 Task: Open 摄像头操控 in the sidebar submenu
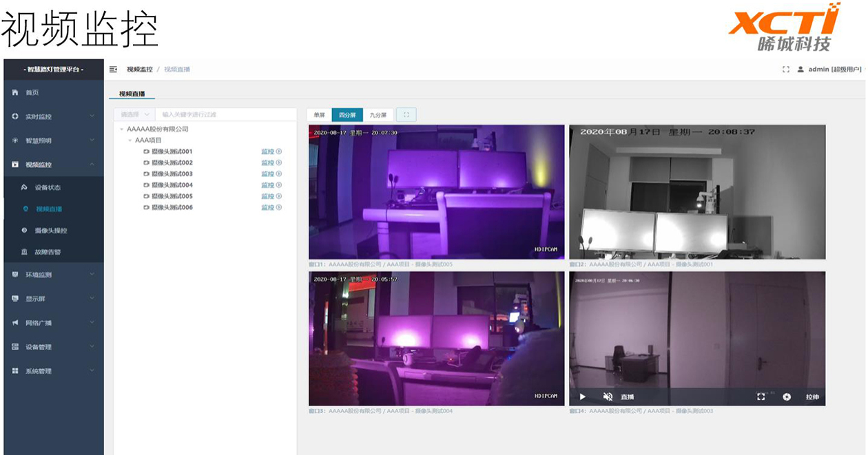[51, 231]
